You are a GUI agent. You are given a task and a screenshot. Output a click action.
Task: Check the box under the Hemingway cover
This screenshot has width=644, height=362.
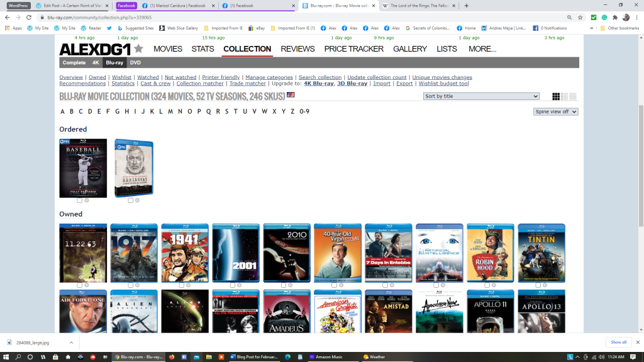130,200
